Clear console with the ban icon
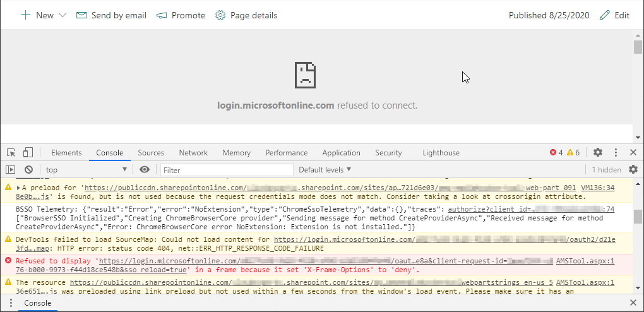The height and width of the screenshot is (312, 644). [x=28, y=169]
